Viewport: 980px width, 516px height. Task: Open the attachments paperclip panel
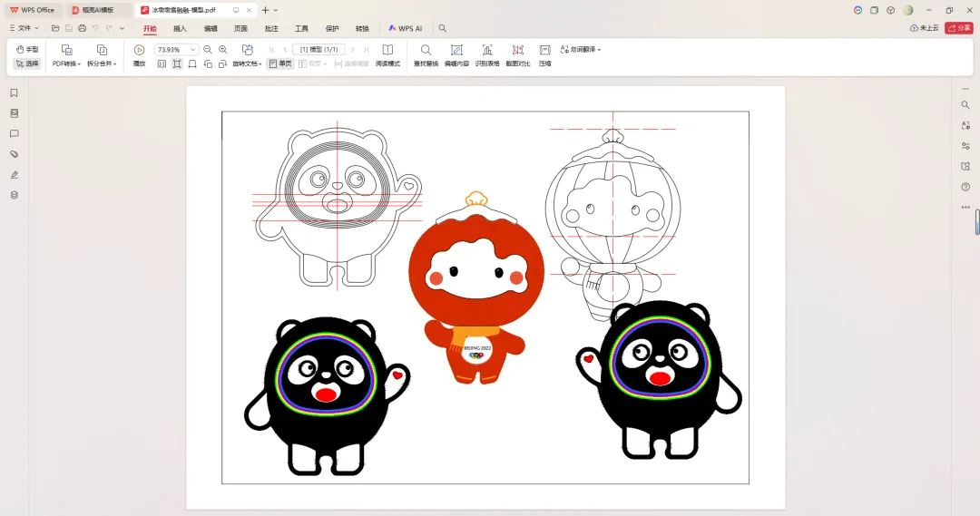(x=15, y=154)
